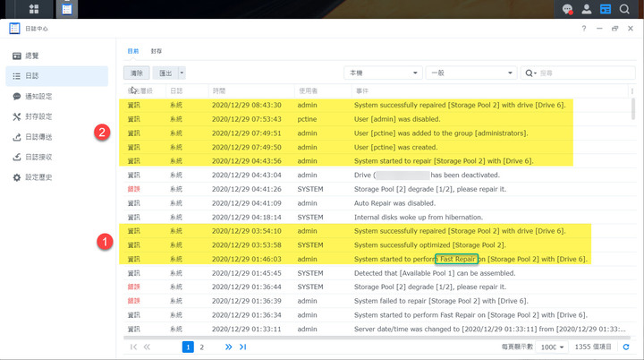This screenshot has height=360, width=644.
Task: Click the timestamp 2020/12/29 04:41:26
Action: tap(247, 189)
